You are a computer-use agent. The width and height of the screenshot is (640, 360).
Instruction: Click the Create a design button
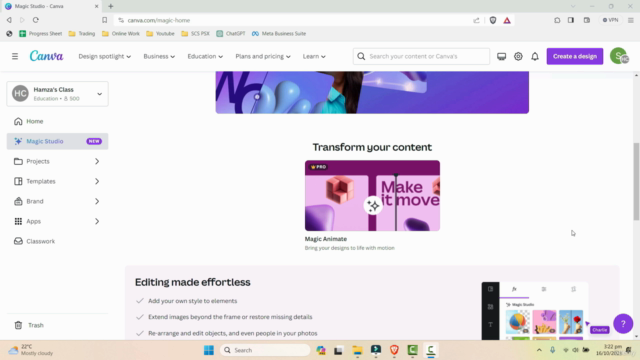pyautogui.click(x=575, y=56)
